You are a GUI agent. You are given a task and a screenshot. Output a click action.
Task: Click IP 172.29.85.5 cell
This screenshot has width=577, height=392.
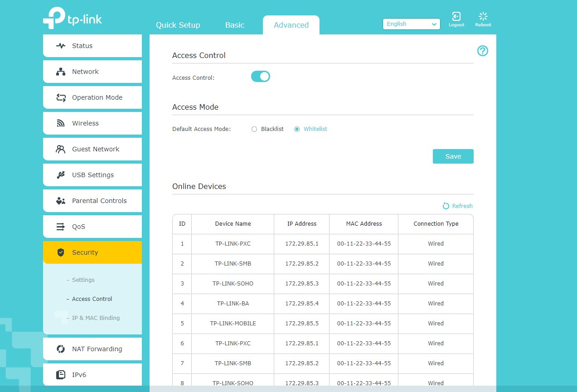point(302,324)
